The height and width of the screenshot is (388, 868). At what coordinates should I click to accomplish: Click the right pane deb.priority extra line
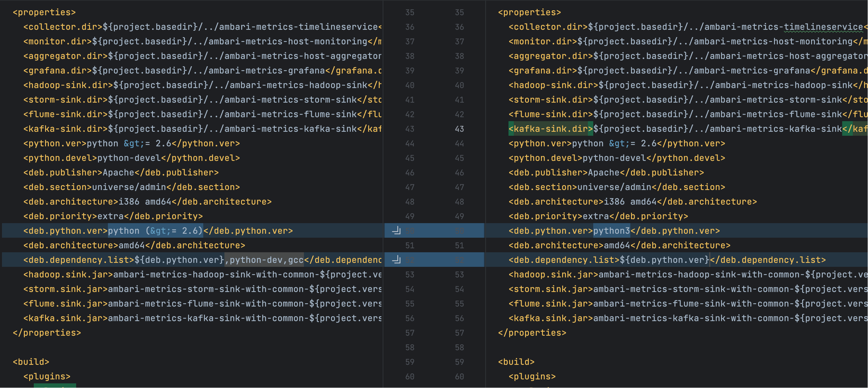pyautogui.click(x=598, y=216)
